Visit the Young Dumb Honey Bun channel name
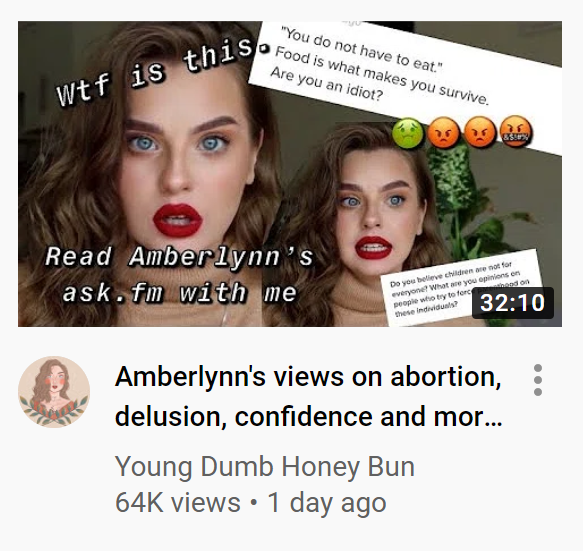The image size is (583, 551). coord(265,466)
